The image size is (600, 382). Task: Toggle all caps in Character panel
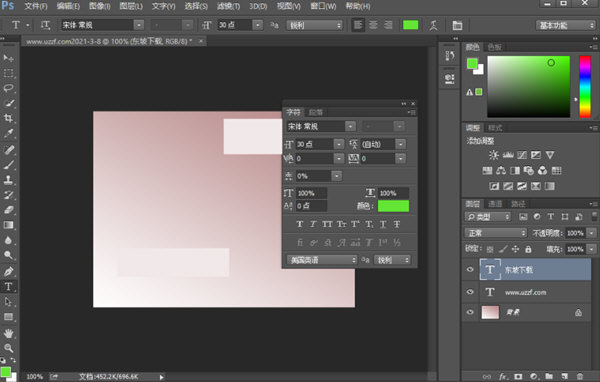(327, 224)
